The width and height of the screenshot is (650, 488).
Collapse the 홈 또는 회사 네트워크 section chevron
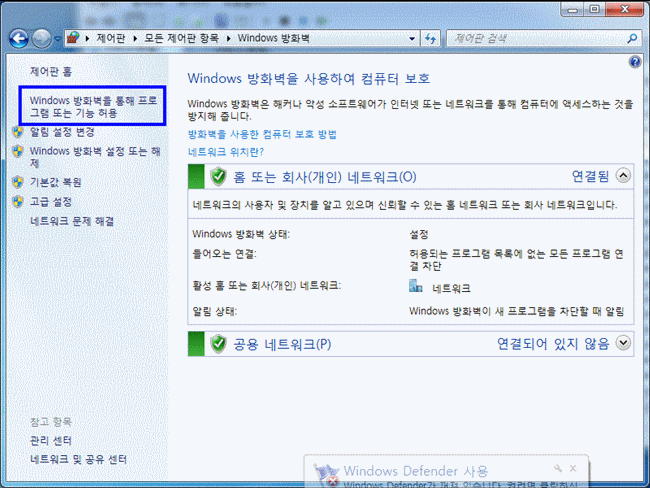623,176
